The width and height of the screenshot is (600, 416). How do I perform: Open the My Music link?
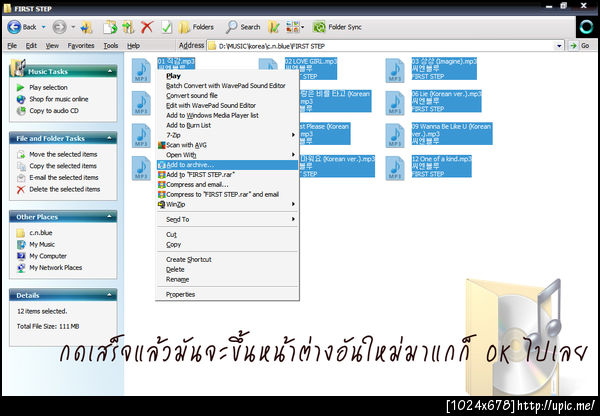[42, 244]
